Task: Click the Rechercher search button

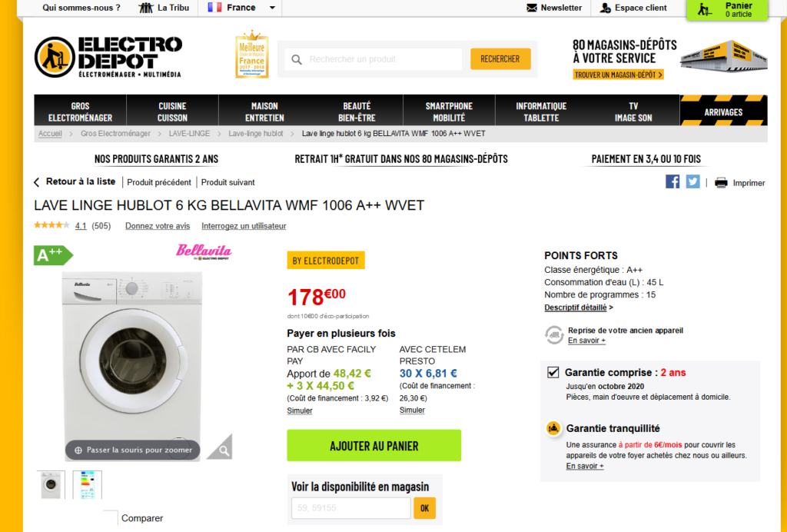Action: point(500,59)
